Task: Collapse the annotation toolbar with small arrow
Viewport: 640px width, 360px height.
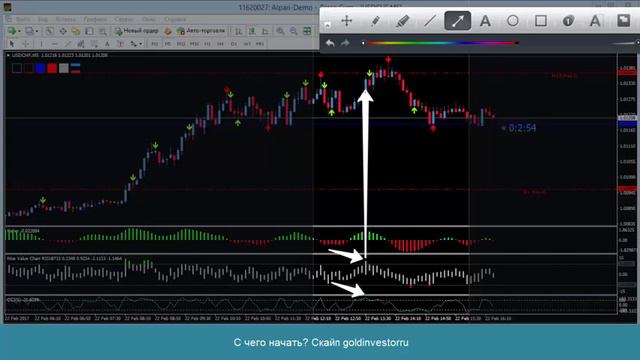Action: tap(327, 25)
